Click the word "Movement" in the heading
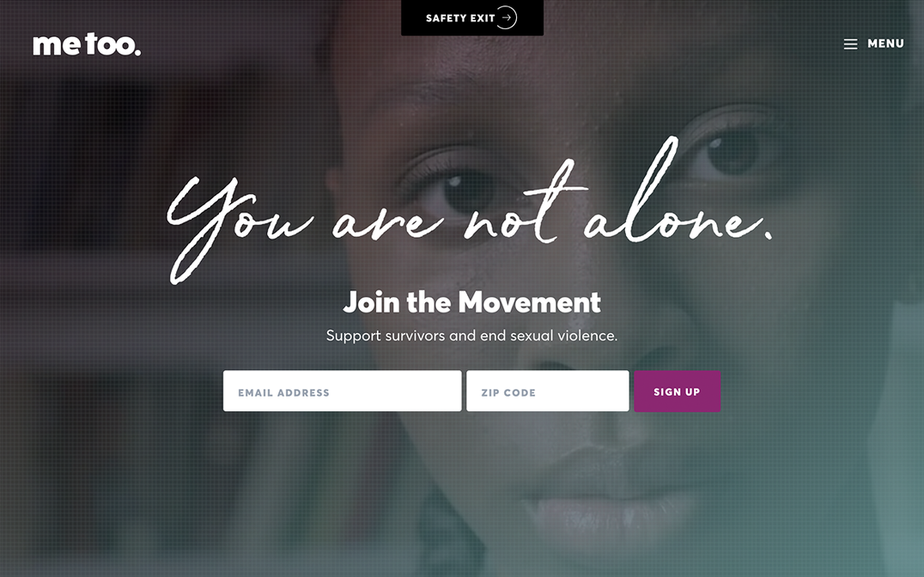924x577 pixels. [x=530, y=302]
